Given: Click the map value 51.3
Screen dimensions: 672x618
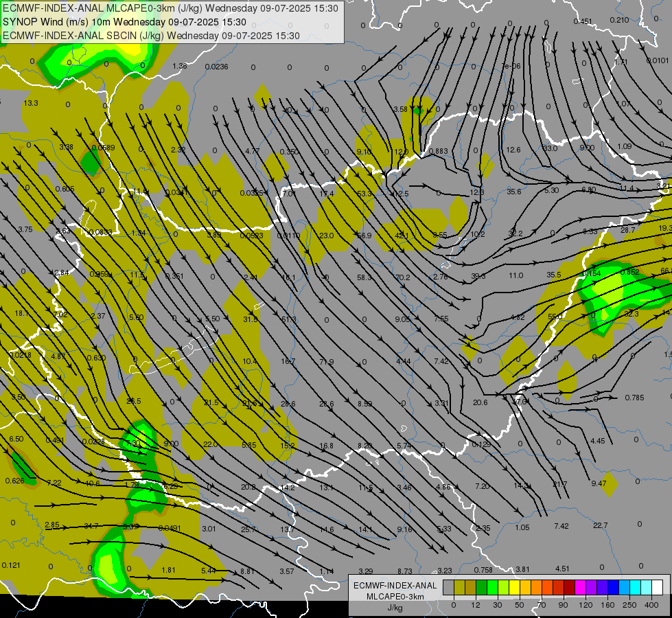Looking at the screenshot, I should point(289,319).
